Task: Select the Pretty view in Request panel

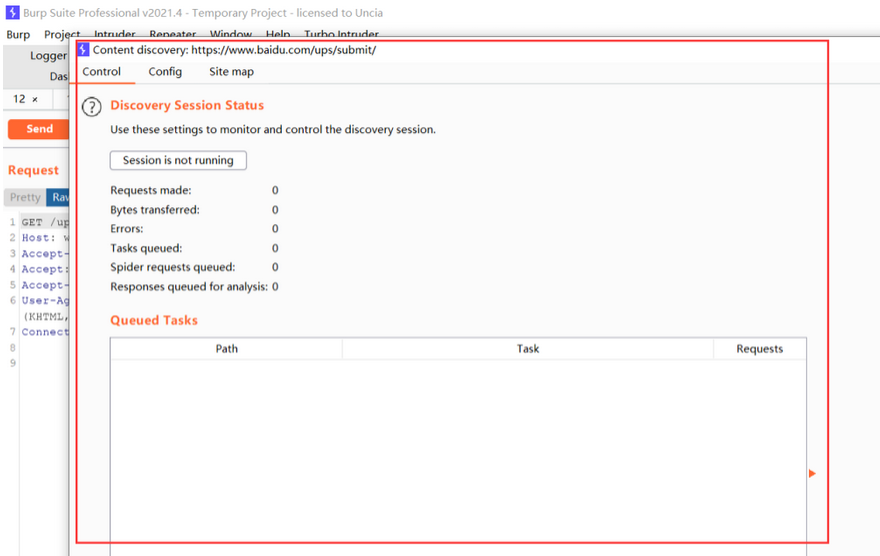Action: (x=25, y=197)
